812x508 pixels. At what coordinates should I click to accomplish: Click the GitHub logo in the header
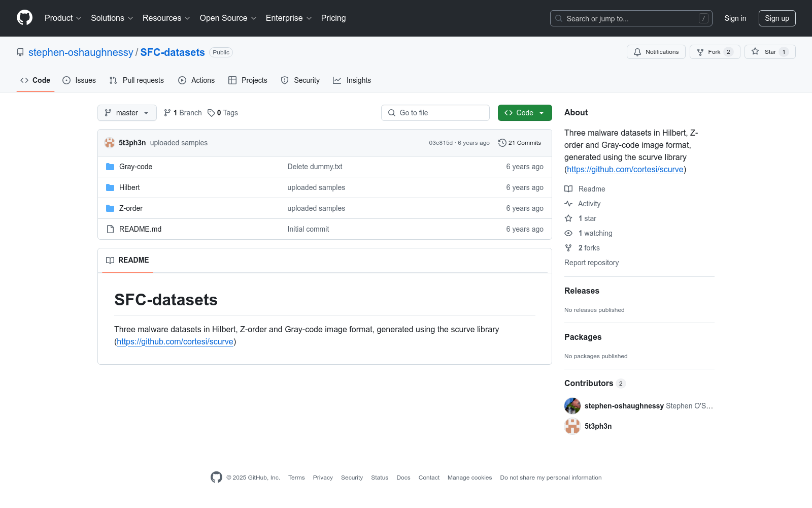tap(24, 18)
